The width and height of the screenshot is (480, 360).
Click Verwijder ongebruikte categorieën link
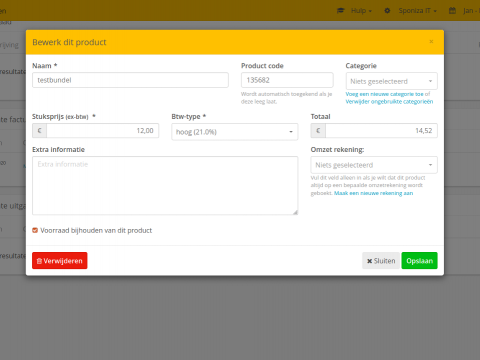tap(389, 101)
